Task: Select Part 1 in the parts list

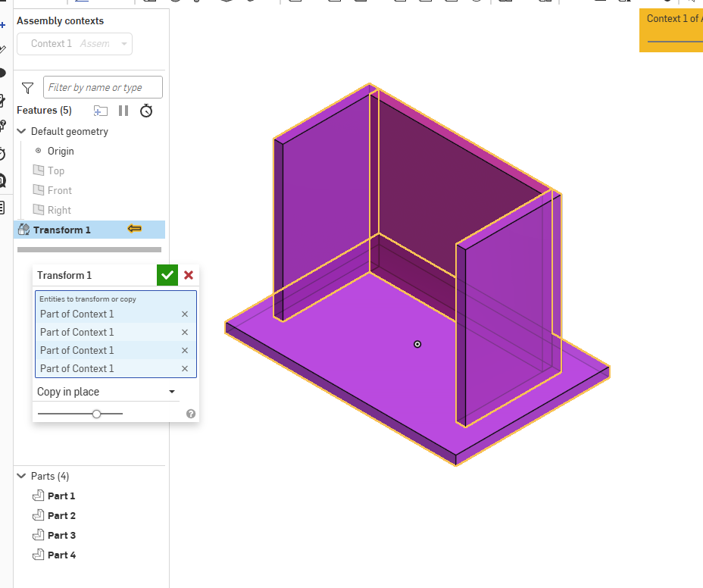Action: [x=61, y=496]
